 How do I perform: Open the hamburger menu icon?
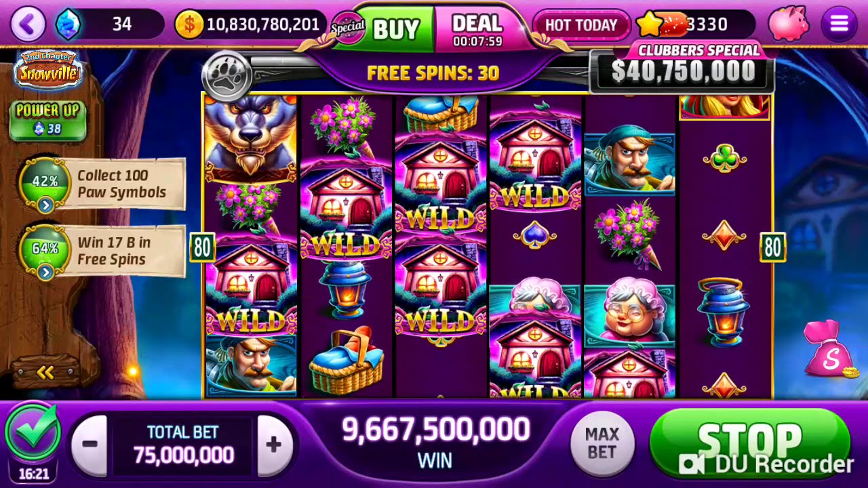point(839,24)
